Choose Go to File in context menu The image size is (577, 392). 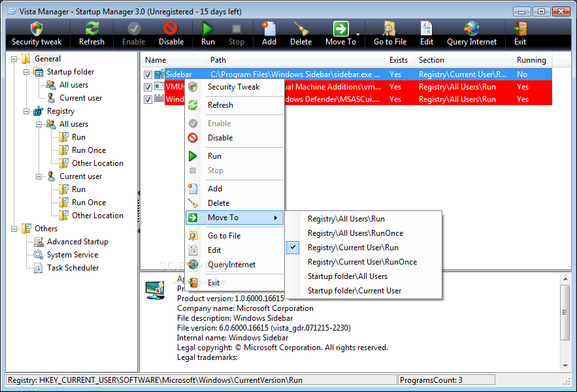(235, 236)
